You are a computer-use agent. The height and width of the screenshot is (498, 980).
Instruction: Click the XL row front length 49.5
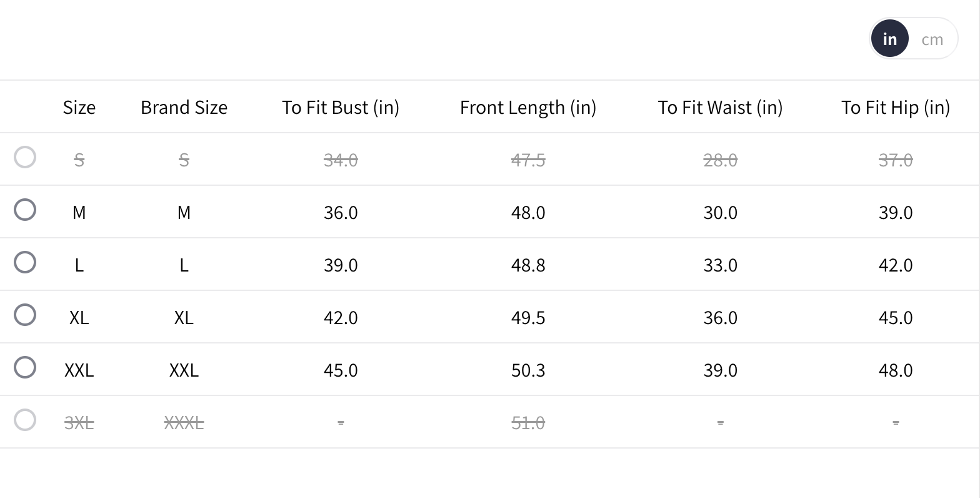coord(528,318)
